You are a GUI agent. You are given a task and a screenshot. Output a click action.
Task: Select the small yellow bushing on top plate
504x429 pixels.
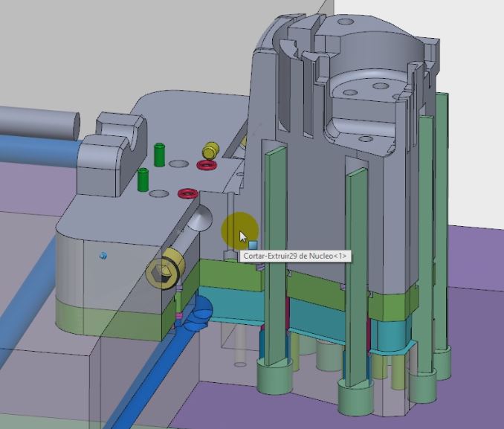210,149
